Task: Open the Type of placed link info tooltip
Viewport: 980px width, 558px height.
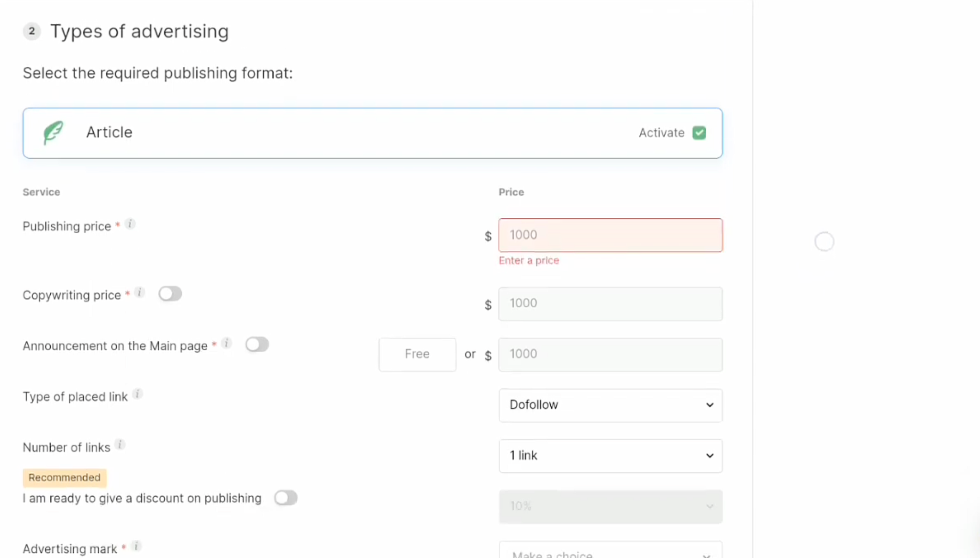Action: (x=138, y=393)
